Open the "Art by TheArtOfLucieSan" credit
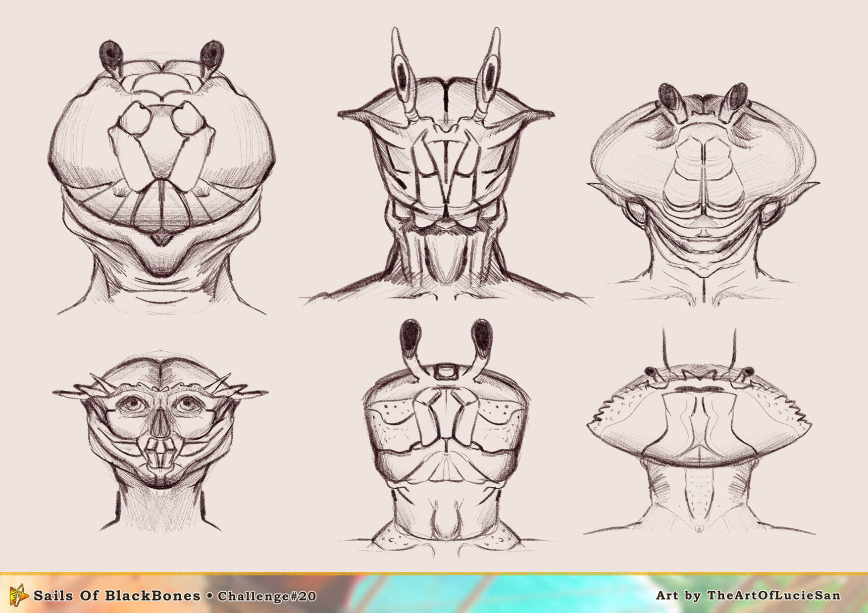868x613 pixels. pyautogui.click(x=748, y=595)
